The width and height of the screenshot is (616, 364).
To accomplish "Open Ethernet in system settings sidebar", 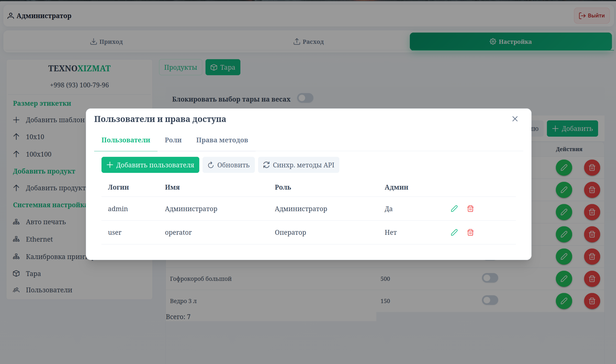I will (x=39, y=239).
